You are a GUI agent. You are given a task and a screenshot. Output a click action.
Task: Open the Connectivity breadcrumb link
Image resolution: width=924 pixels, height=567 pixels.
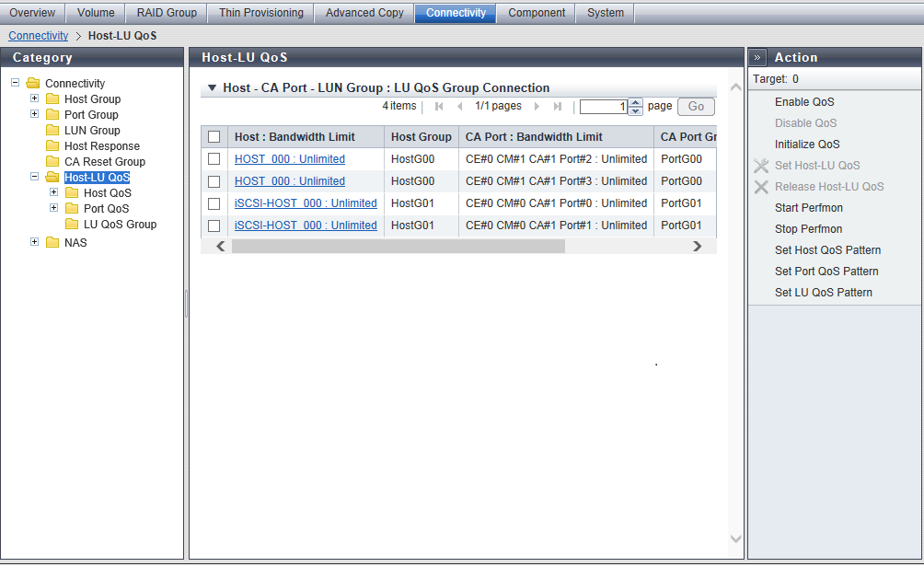(38, 36)
